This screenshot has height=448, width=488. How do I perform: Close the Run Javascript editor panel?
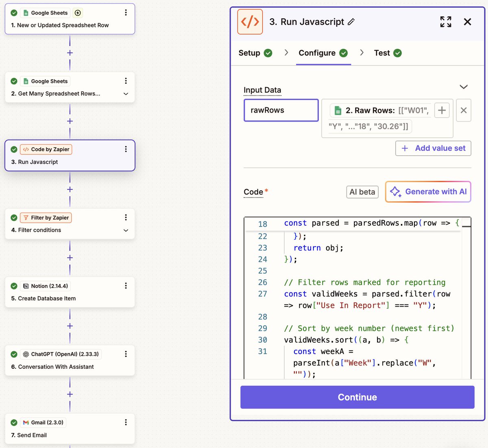[468, 22]
